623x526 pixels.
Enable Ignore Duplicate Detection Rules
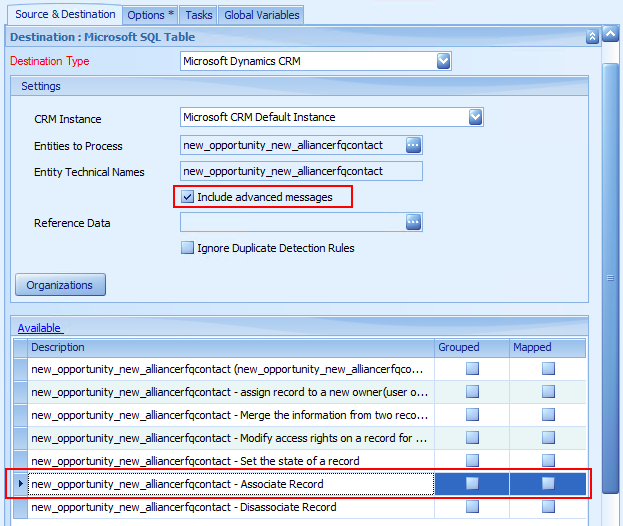(x=187, y=248)
